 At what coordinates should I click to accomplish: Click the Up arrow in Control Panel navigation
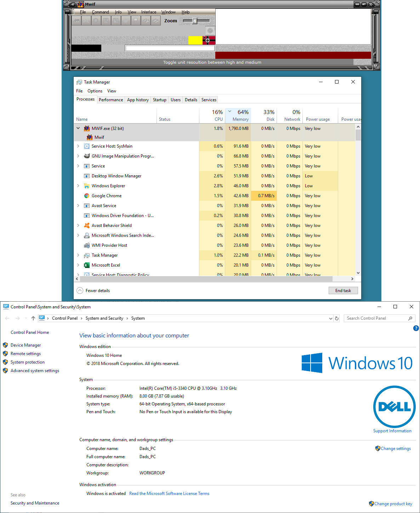33,318
